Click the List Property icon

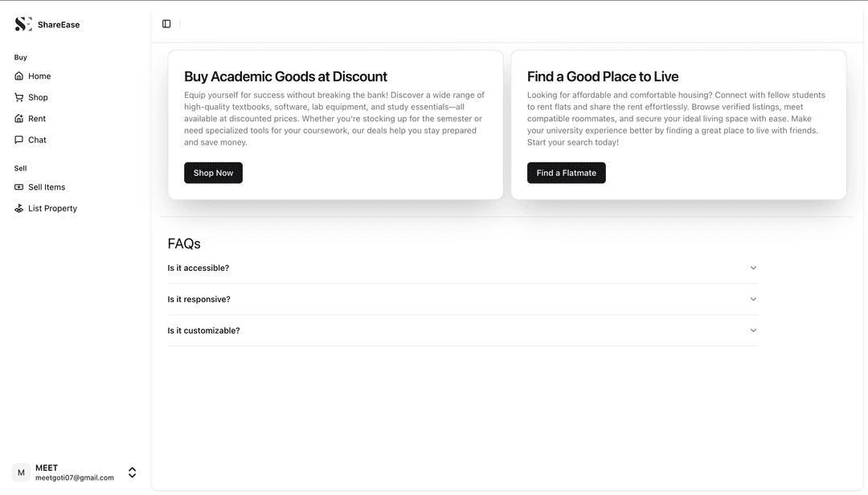pos(19,208)
